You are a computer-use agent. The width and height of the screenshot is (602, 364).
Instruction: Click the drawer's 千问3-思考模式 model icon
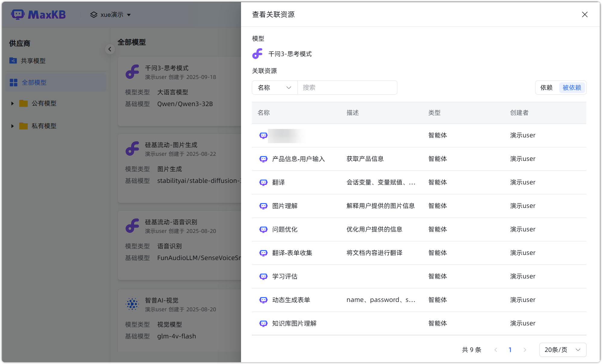coord(258,54)
